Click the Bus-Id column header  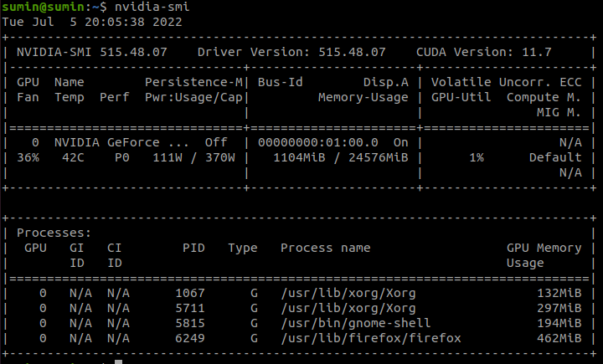click(x=281, y=82)
